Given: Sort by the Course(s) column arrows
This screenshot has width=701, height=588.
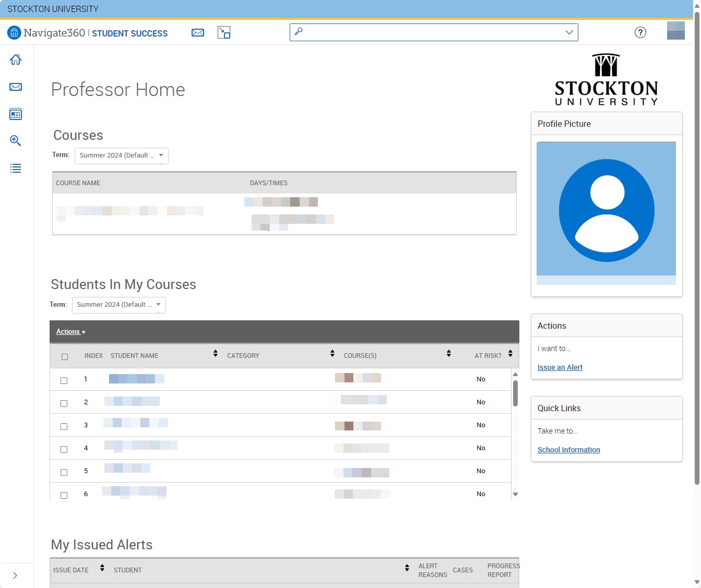Looking at the screenshot, I should (x=449, y=354).
